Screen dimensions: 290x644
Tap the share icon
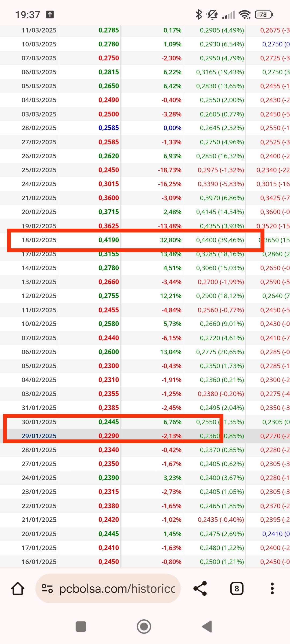coord(200,588)
